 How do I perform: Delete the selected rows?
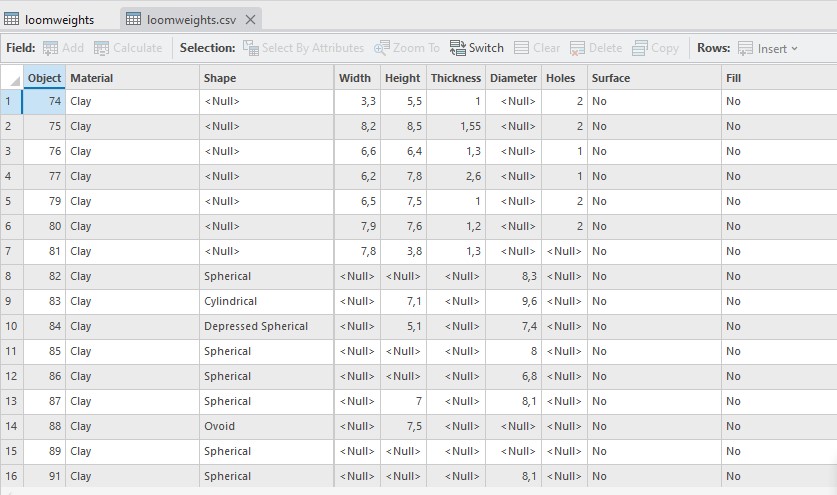coord(578,48)
